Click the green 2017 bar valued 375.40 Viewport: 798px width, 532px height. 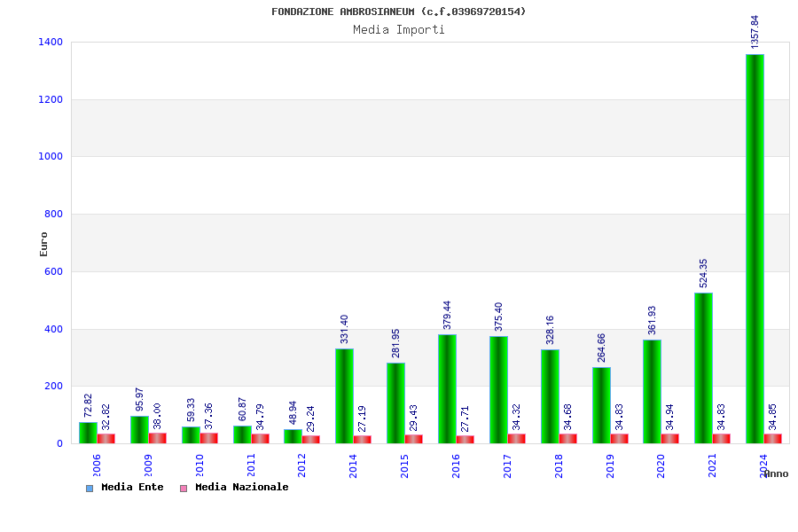pyautogui.click(x=498, y=389)
